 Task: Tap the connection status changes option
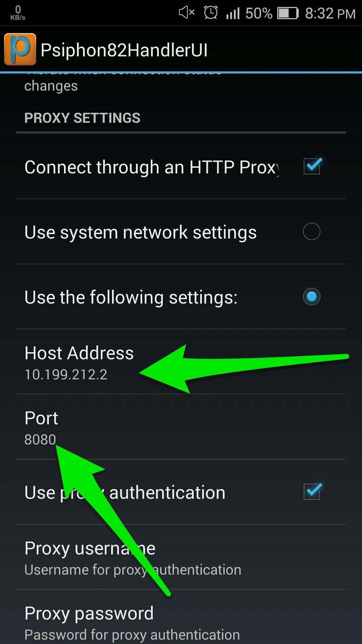click(x=181, y=83)
